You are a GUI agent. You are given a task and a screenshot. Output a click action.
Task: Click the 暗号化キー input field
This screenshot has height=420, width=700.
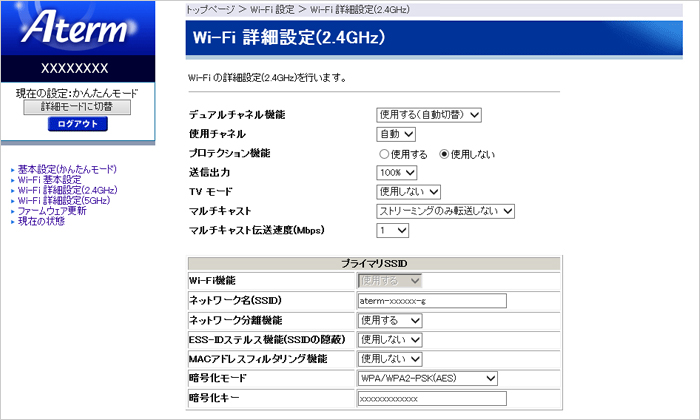pyautogui.click(x=432, y=398)
